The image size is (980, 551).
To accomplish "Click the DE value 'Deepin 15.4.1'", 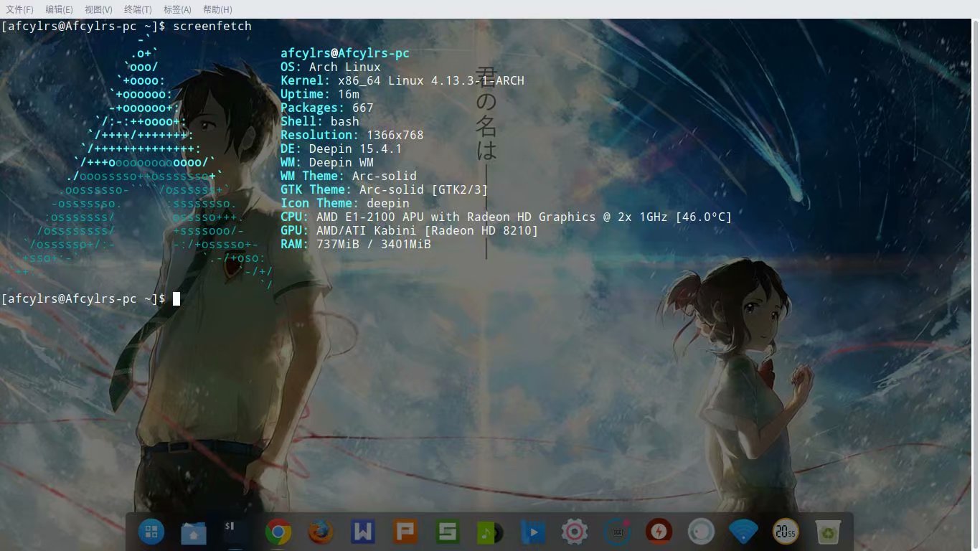I will point(356,149).
